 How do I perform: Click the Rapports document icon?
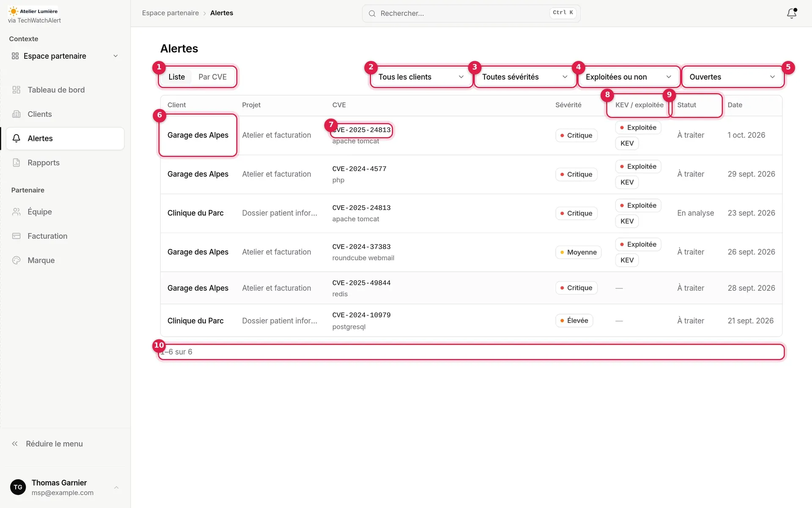click(x=16, y=163)
